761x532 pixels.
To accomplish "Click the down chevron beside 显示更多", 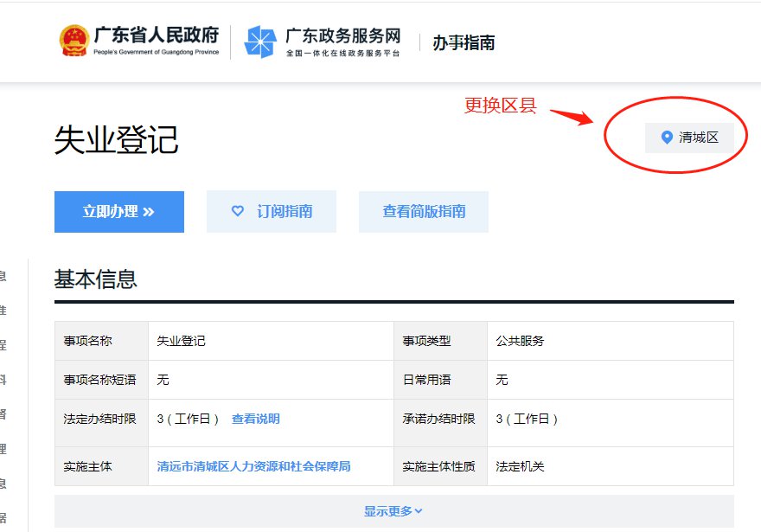I will tap(419, 511).
